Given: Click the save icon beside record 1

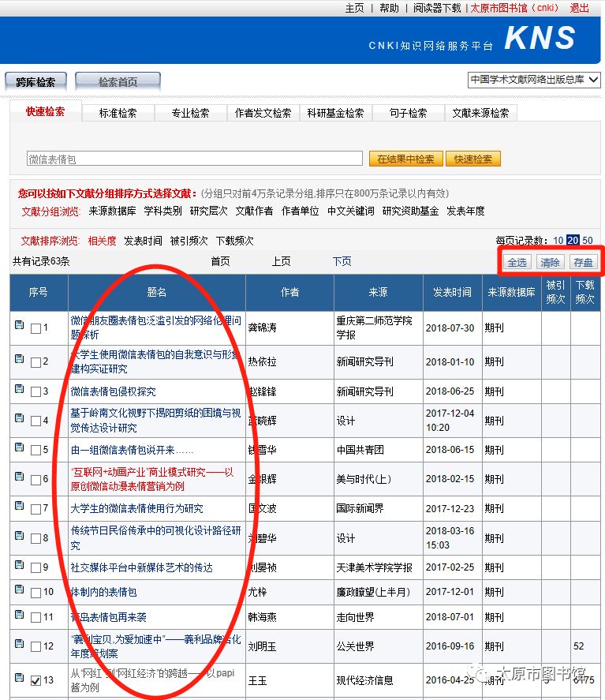Looking at the screenshot, I should point(19,324).
